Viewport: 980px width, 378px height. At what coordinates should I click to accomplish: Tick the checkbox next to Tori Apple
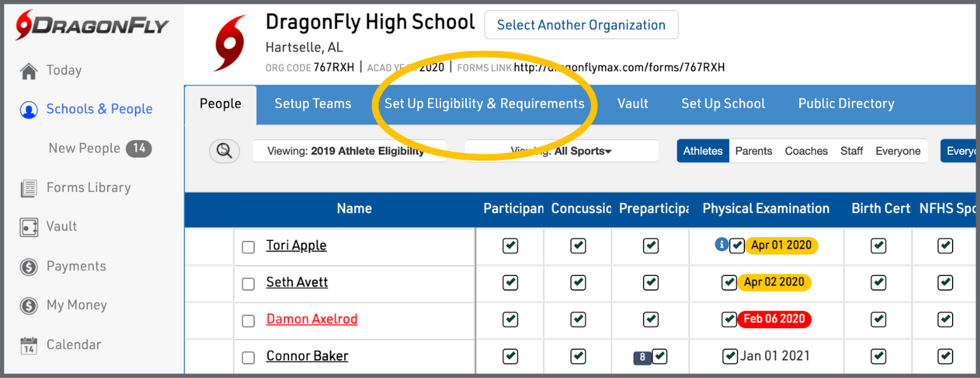pyautogui.click(x=248, y=247)
